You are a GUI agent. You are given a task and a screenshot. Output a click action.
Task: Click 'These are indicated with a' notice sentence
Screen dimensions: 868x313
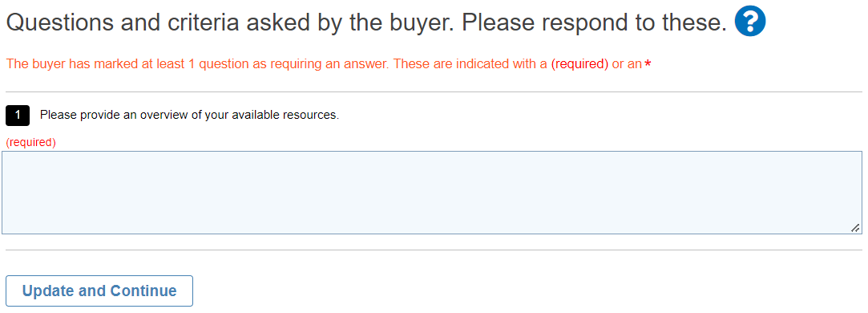[x=470, y=64]
